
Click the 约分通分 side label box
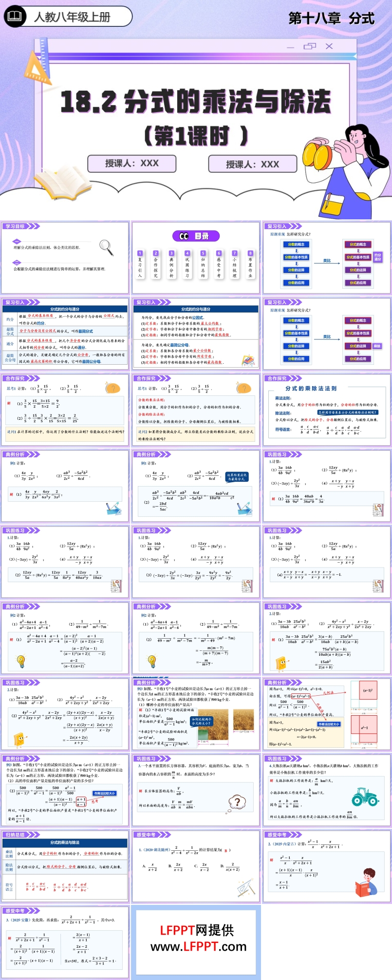click(x=378, y=257)
